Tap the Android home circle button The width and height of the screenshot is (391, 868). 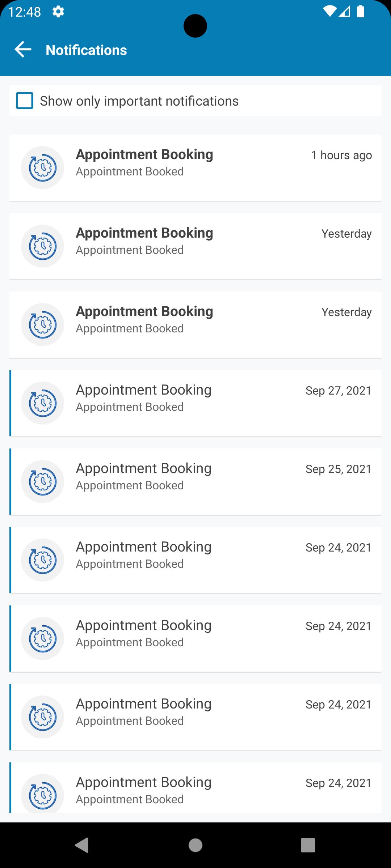pyautogui.click(x=195, y=845)
